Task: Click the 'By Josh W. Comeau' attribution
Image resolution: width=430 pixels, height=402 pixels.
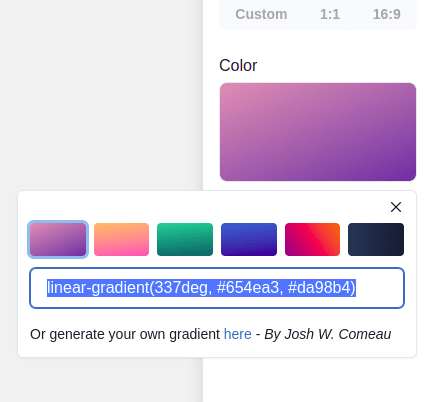Action: tap(328, 334)
